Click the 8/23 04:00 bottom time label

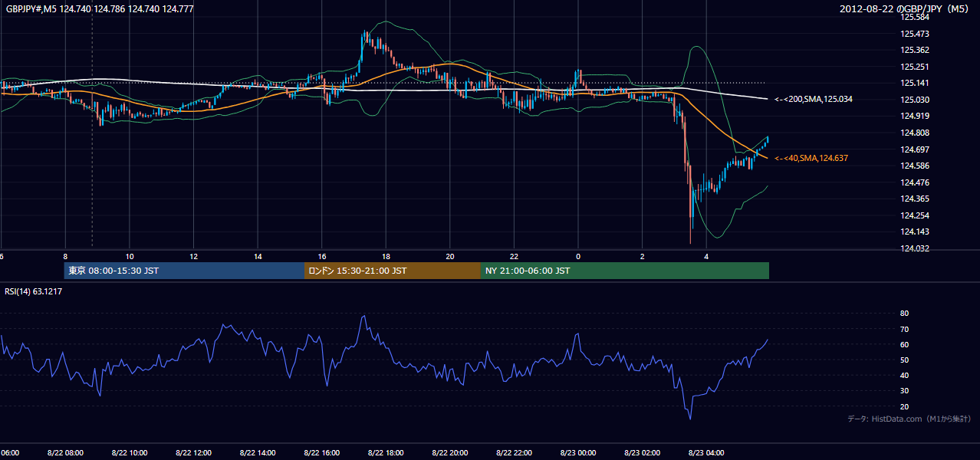(x=706, y=453)
